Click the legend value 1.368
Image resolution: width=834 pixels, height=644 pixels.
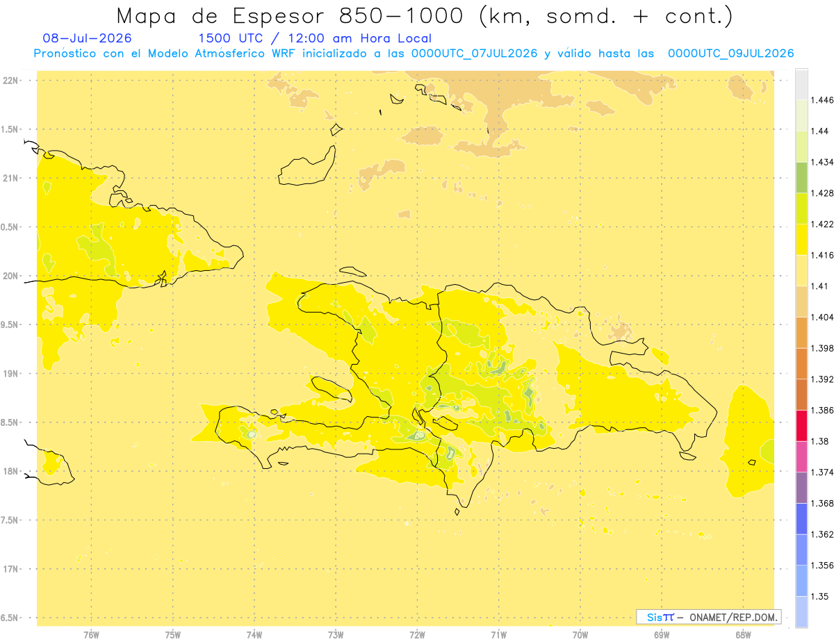coord(821,503)
